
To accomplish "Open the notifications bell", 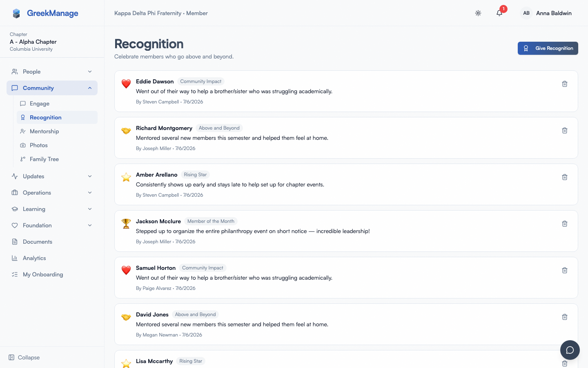I will click(x=499, y=13).
